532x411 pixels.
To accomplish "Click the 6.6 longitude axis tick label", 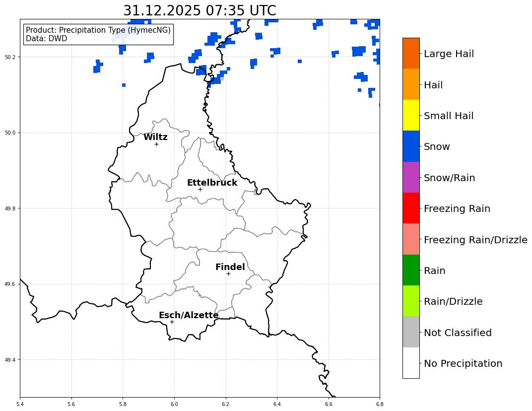I will [329, 404].
